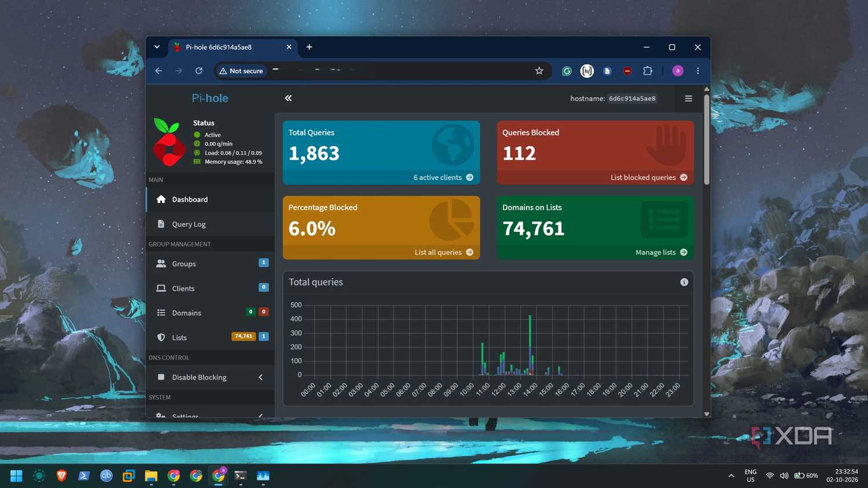Bookmark this page with star icon
Image resolution: width=868 pixels, height=488 pixels.
539,71
